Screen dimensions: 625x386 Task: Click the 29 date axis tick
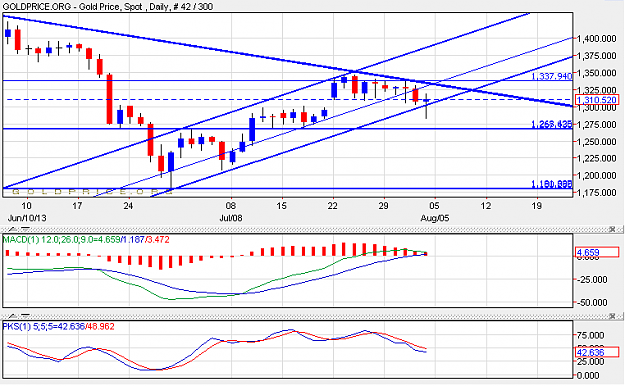pyautogui.click(x=383, y=206)
